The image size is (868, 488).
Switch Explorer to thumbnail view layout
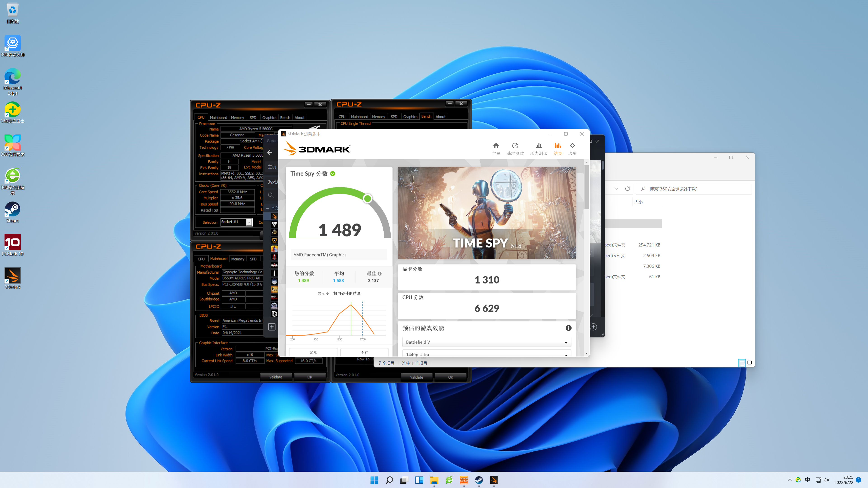click(x=750, y=363)
